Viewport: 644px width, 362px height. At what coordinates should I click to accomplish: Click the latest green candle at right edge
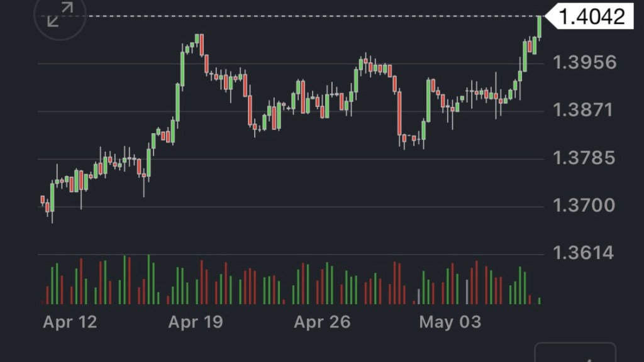tap(540, 26)
